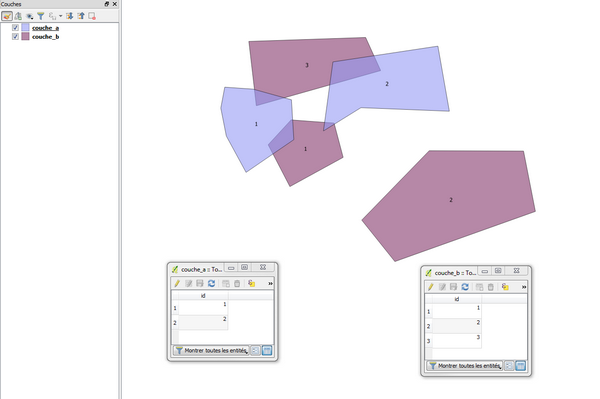Image resolution: width=600 pixels, height=399 pixels.
Task: Open 'Montrer toutes les entités' in couche_a table
Action: pyautogui.click(x=211, y=350)
